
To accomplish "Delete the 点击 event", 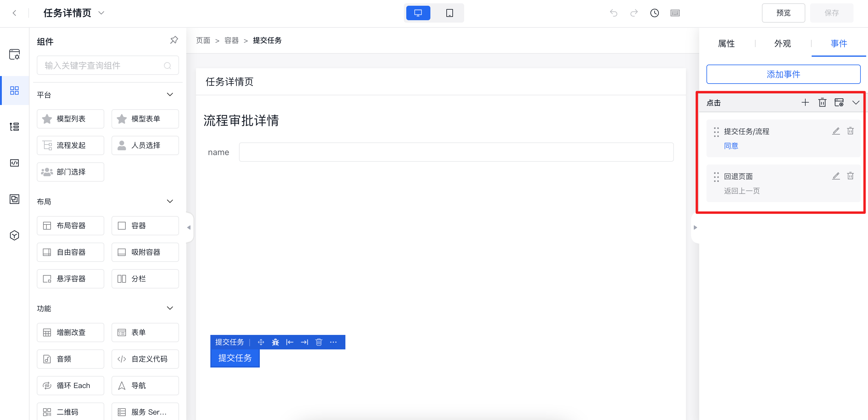I will [822, 103].
